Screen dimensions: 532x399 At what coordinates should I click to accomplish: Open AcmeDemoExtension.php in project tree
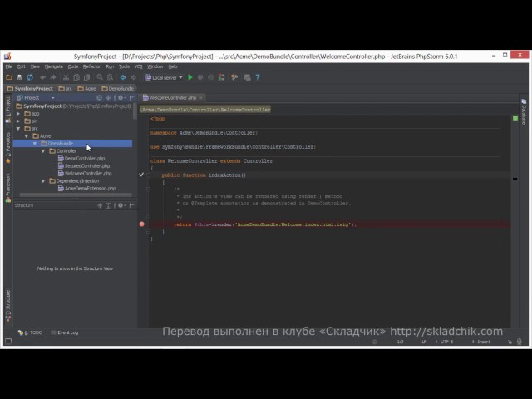86,189
